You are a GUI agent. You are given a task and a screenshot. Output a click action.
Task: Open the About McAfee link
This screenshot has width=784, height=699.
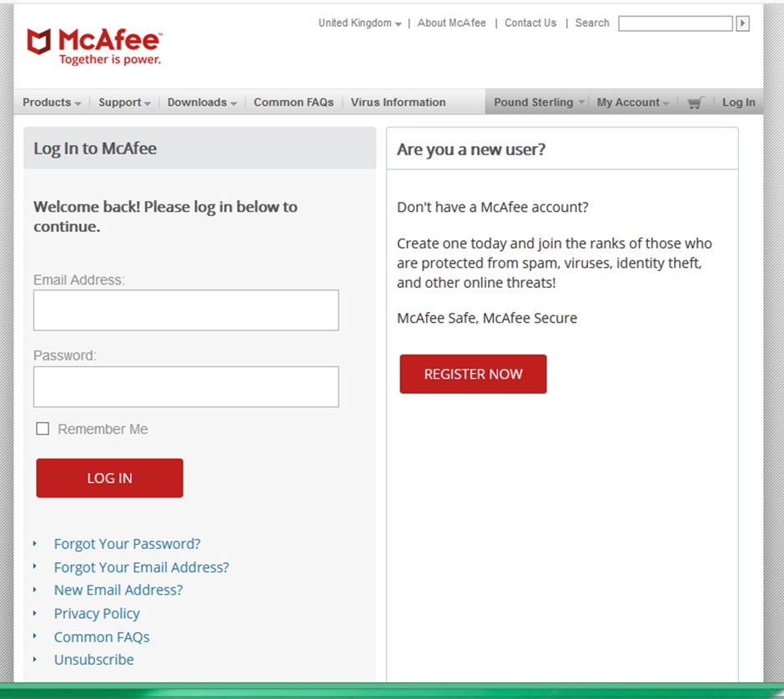(x=451, y=23)
